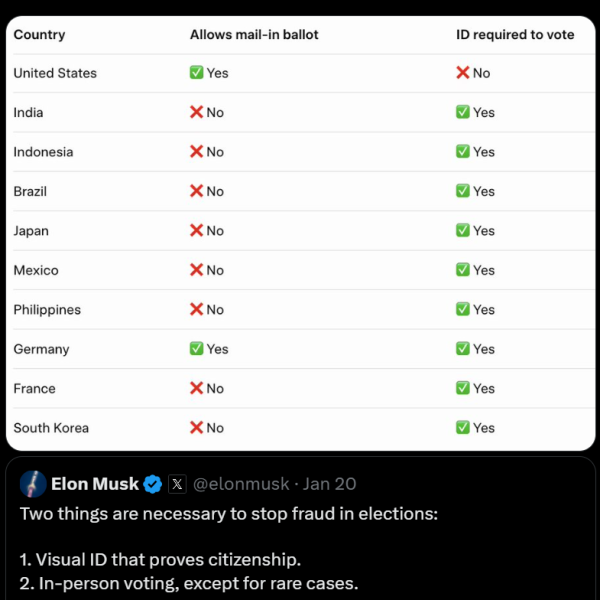Click the green checkmark in the United States mail-in cell
Image resolution: width=600 pixels, height=600 pixels.
pyautogui.click(x=197, y=73)
